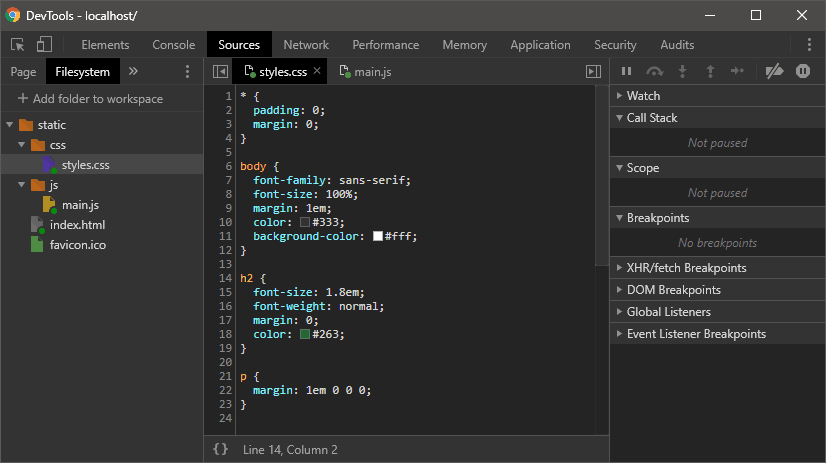
Task: Switch to the Network tab
Action: 306,45
